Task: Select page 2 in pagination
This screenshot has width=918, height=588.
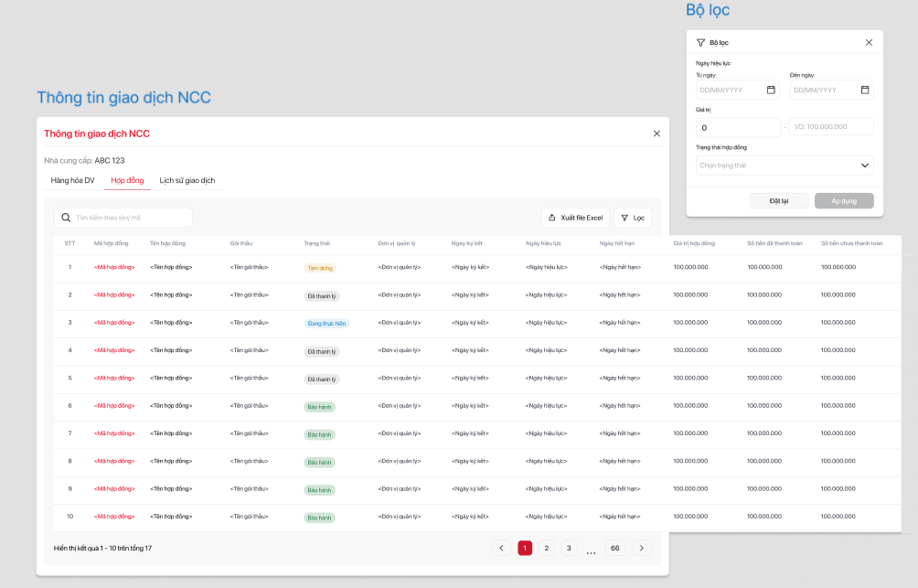Action: click(547, 548)
